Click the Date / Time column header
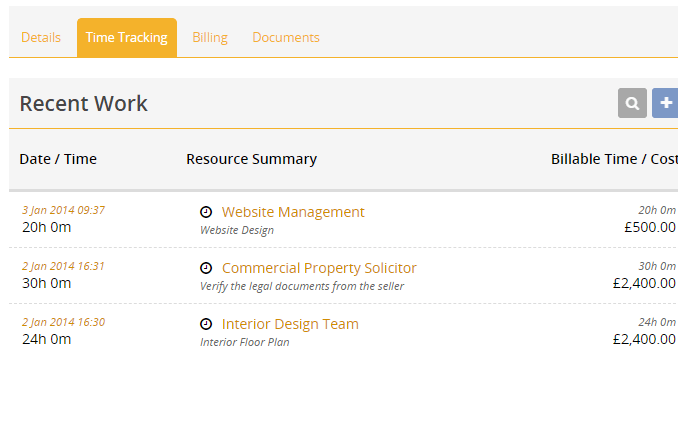 [x=58, y=159]
